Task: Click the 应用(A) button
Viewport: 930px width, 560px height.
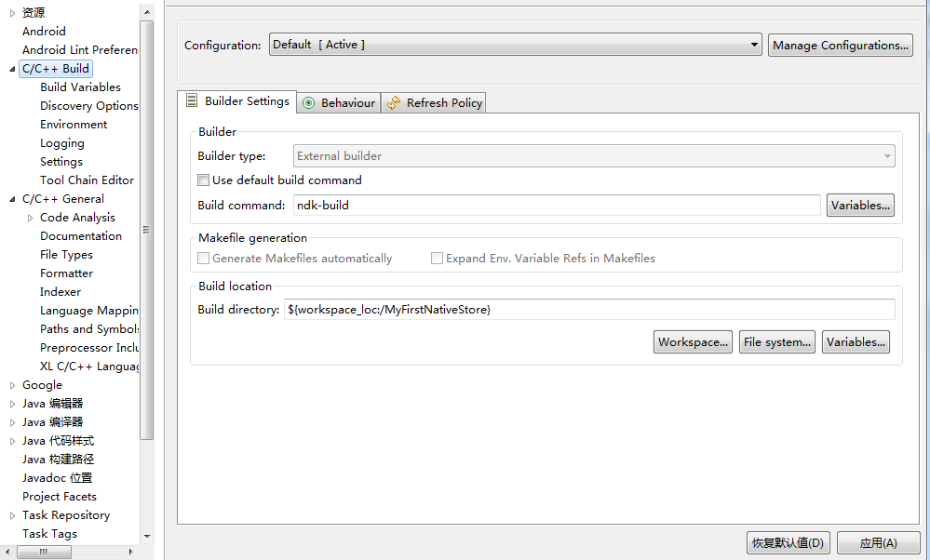Action: [879, 543]
